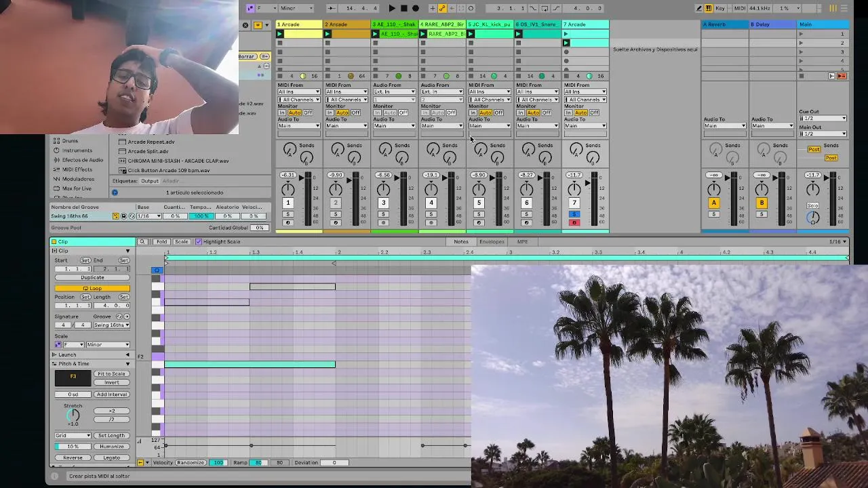Launch the clip in track 1 Arcade

click(x=279, y=34)
